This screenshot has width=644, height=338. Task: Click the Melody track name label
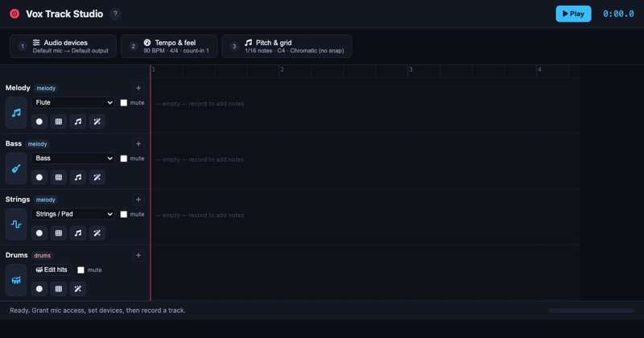click(x=18, y=88)
